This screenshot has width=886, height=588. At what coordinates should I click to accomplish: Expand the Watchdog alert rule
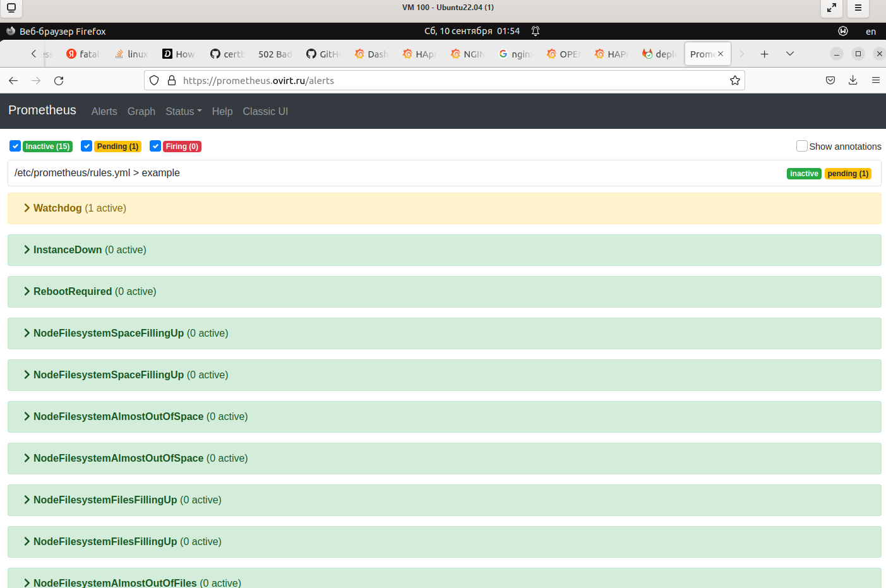pos(445,208)
